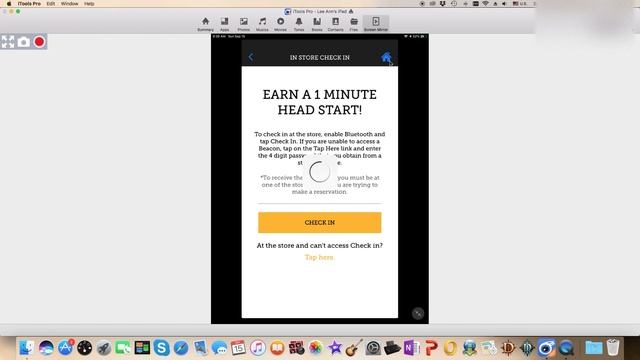The height and width of the screenshot is (360, 640).
Task: Open Finder from the dock
Action: (x=27, y=348)
